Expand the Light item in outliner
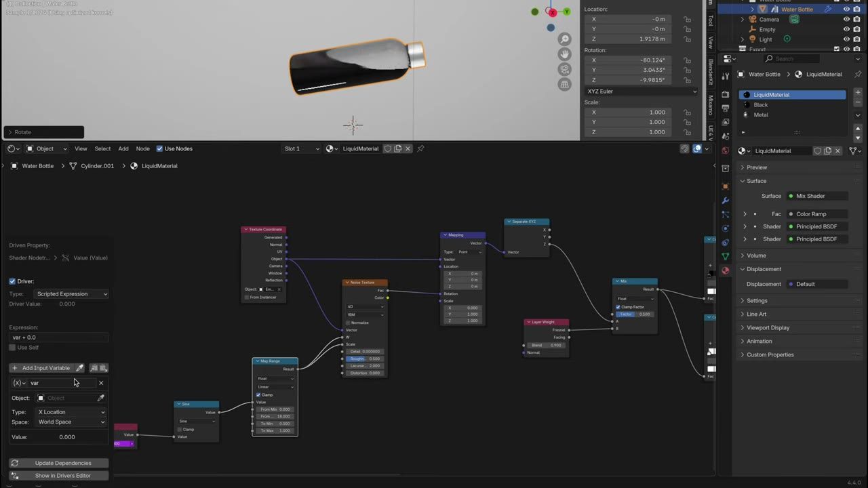This screenshot has height=488, width=868. 743,39
